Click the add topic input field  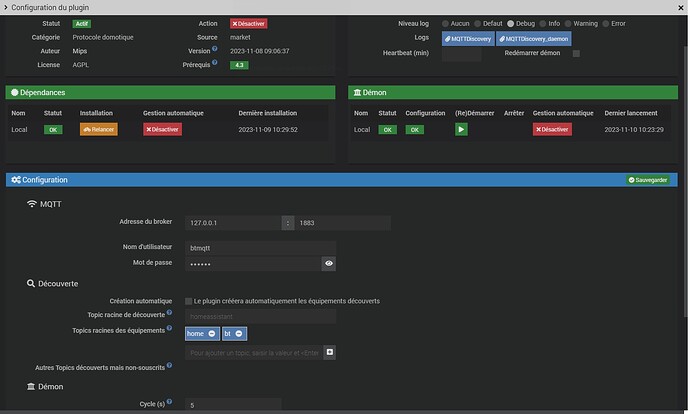pos(254,352)
